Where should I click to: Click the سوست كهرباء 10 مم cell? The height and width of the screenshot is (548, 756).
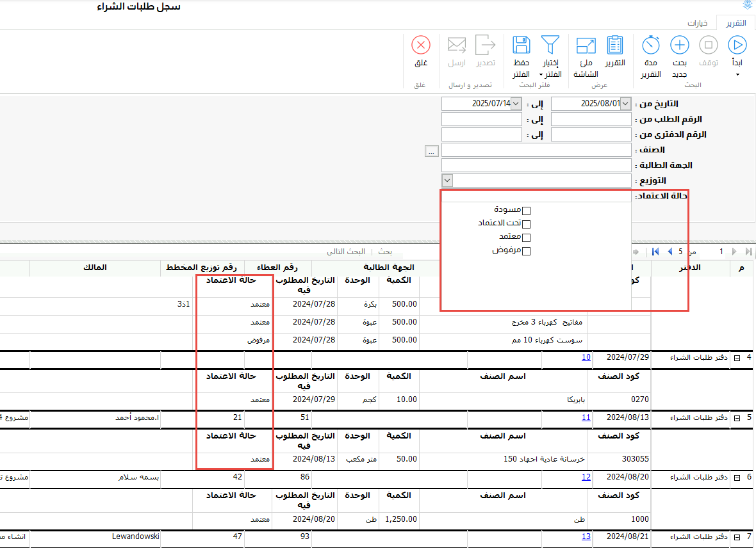[546, 341]
